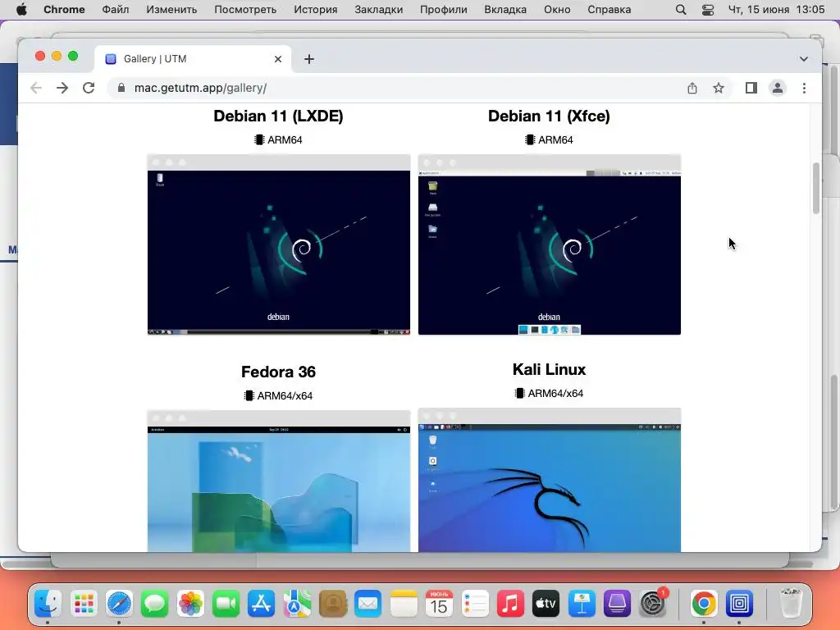
Task: Open Mail from the Dock
Action: (x=368, y=605)
